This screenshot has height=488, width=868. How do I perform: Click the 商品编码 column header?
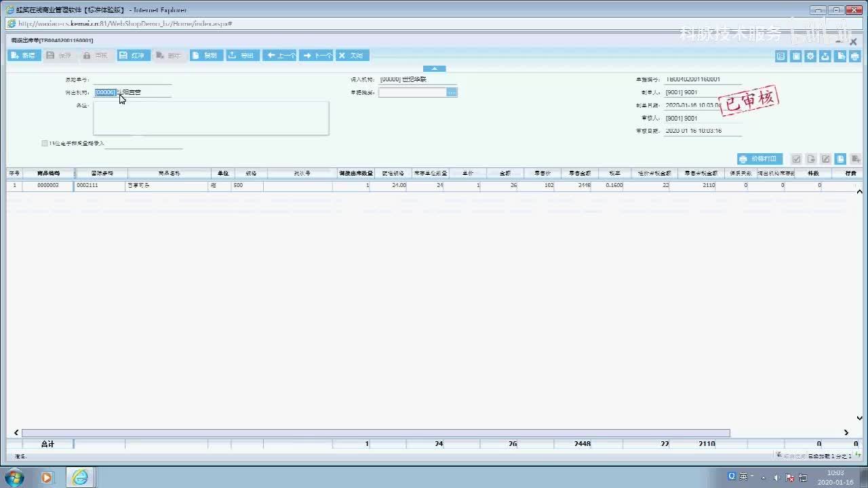click(x=48, y=174)
